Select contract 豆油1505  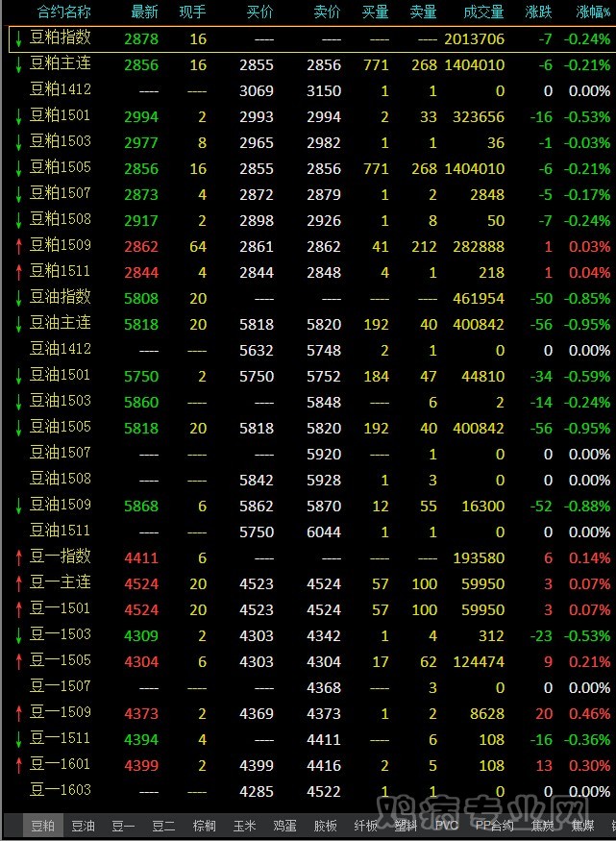pyautogui.click(x=312, y=428)
